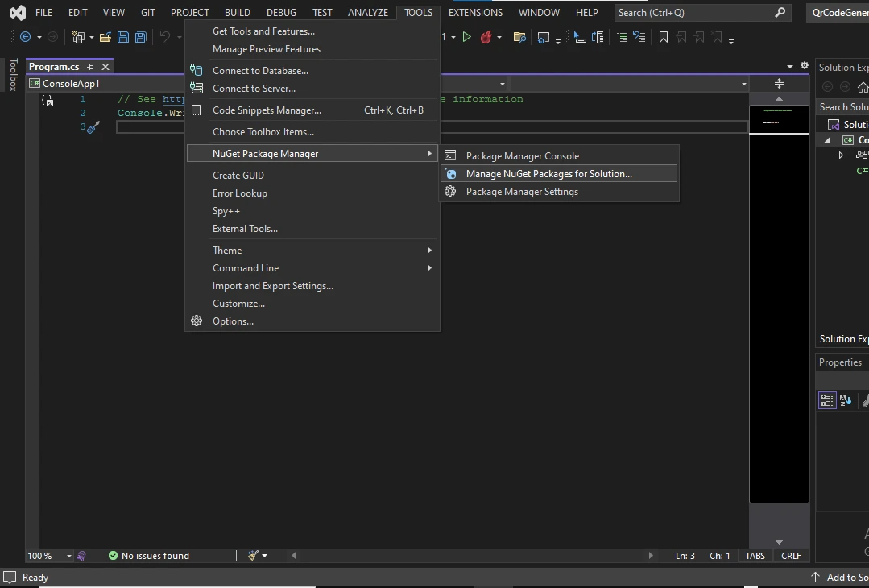The height and width of the screenshot is (588, 869).
Task: Click the Hot Reload flame icon
Action: (486, 37)
